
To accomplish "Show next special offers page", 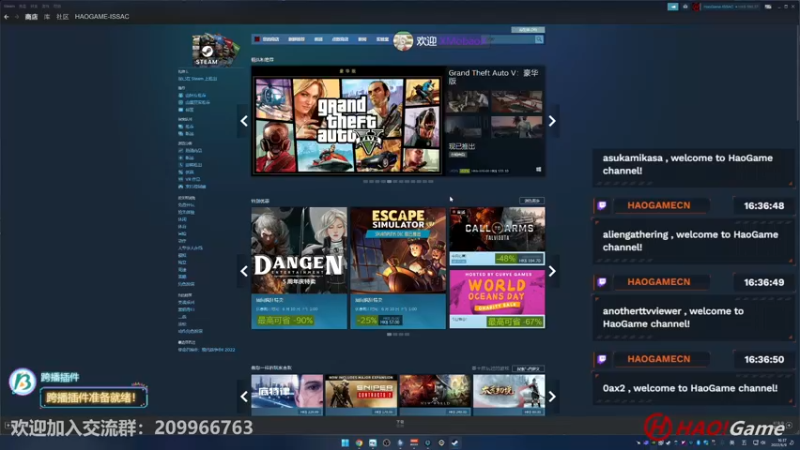I will [552, 271].
